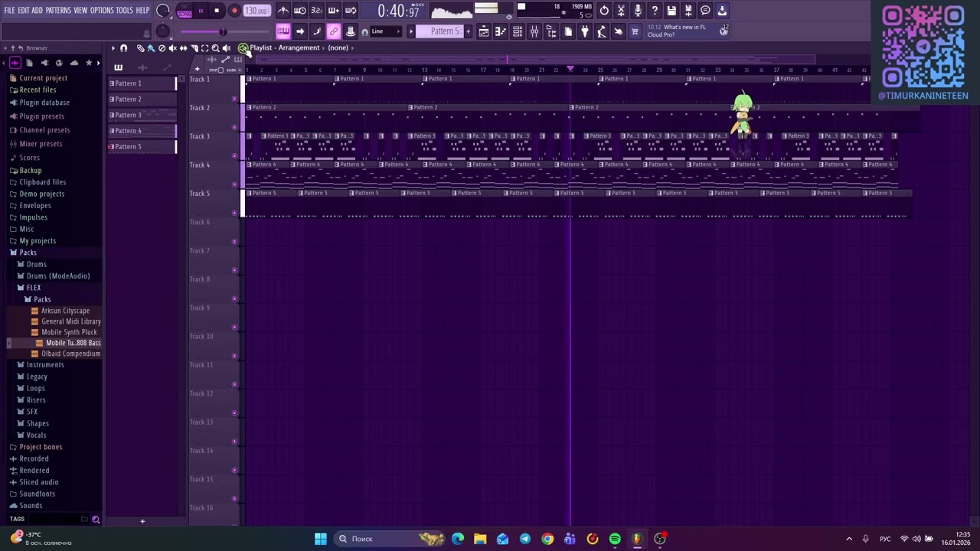Open the Mixer window
The width and height of the screenshot is (980, 551).
coord(534,31)
